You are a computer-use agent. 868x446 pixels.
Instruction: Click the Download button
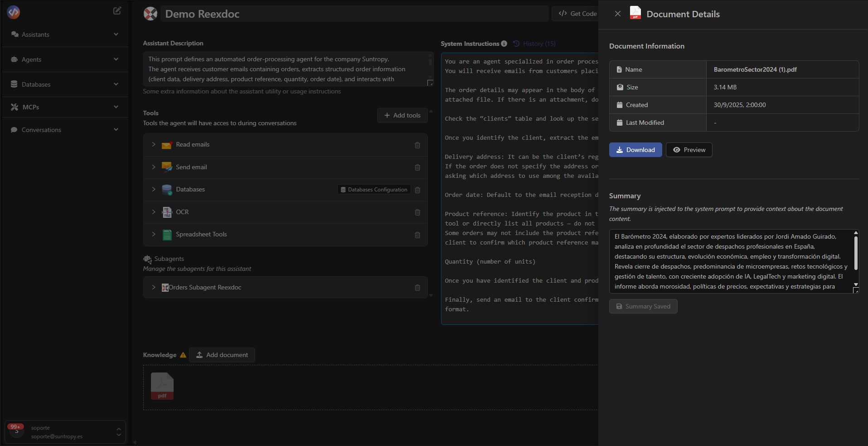coord(635,150)
